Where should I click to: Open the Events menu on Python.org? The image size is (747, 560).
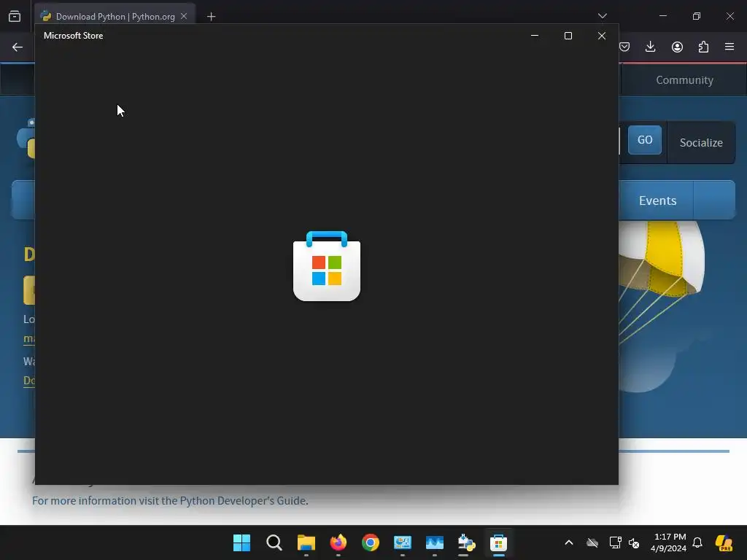point(657,201)
